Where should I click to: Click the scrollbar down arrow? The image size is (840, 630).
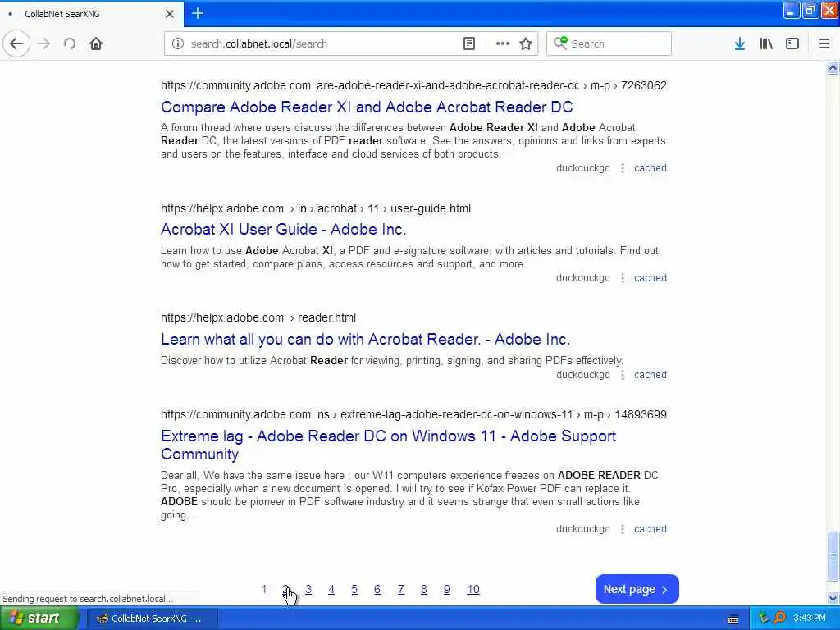(x=833, y=598)
